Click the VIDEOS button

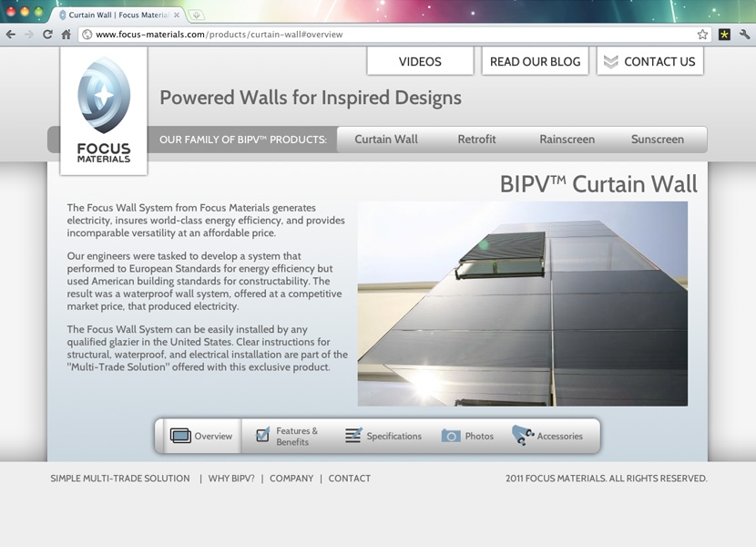[x=420, y=61]
